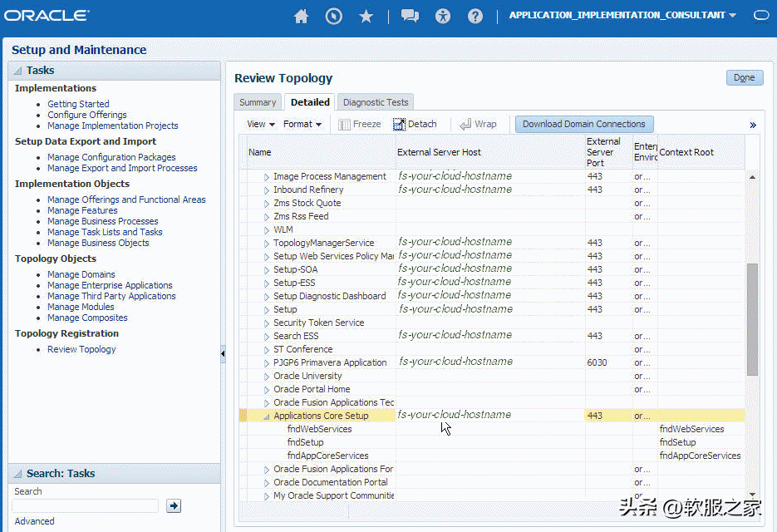Open the Conversations chat icon
Viewport: 777px width, 532px height.
pos(409,17)
